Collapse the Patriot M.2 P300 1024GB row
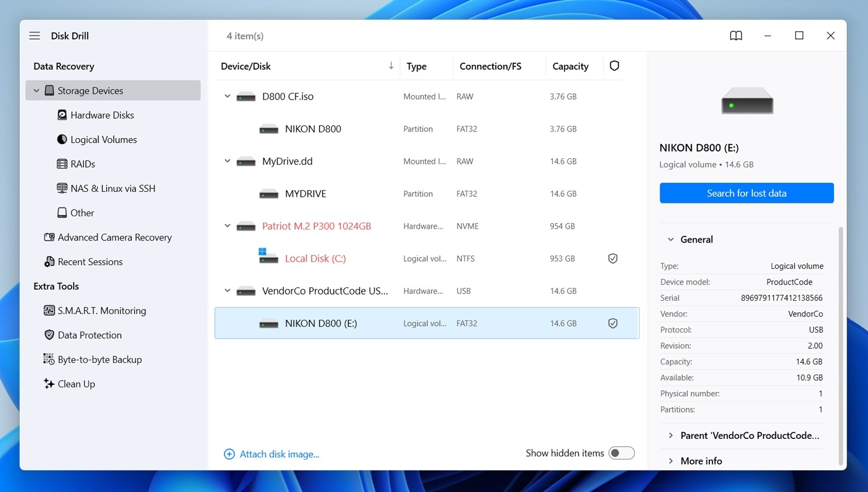Image resolution: width=868 pixels, height=492 pixels. pos(227,226)
